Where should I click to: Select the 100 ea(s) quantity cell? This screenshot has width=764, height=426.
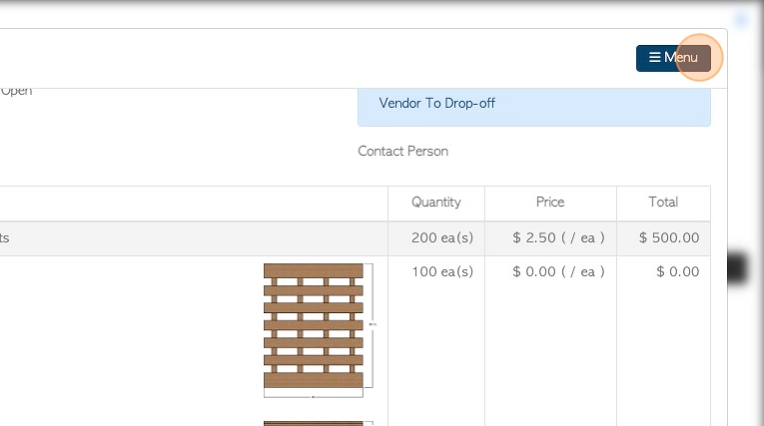442,271
